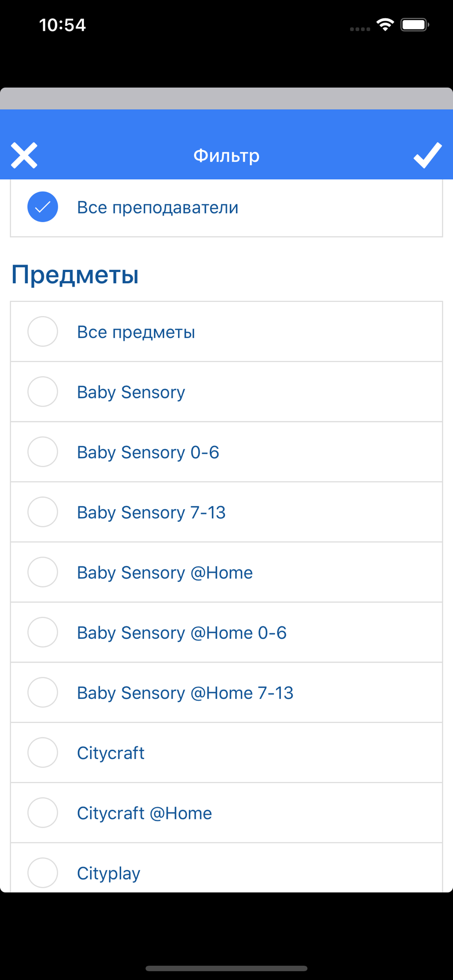
Task: Select the "Все предметы" radio circle
Action: tap(43, 332)
